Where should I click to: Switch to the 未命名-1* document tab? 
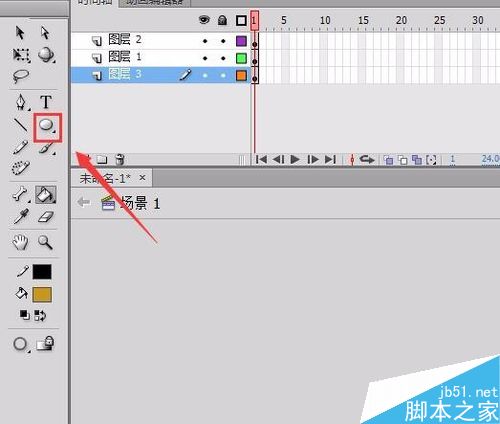tap(105, 178)
